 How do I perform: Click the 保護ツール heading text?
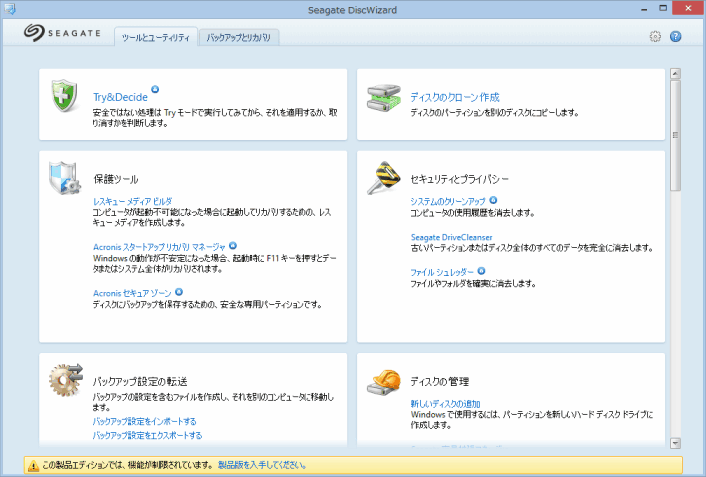pyautogui.click(x=116, y=179)
